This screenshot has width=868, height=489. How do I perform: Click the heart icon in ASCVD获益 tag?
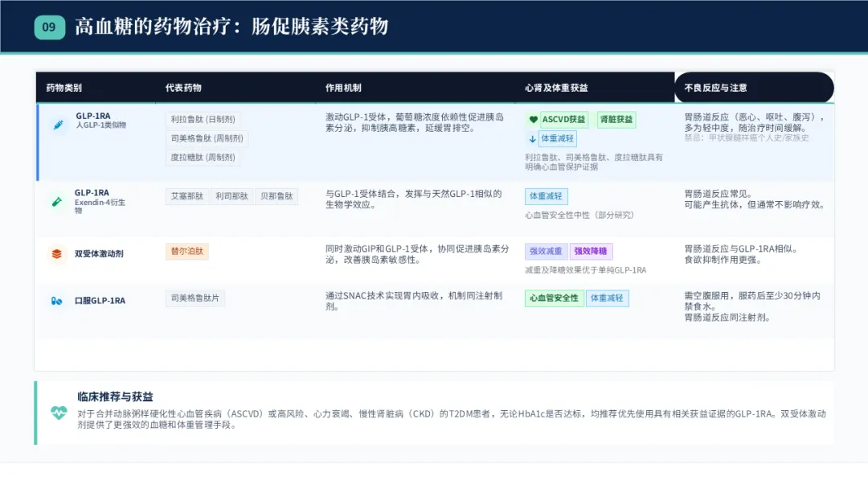pyautogui.click(x=533, y=120)
